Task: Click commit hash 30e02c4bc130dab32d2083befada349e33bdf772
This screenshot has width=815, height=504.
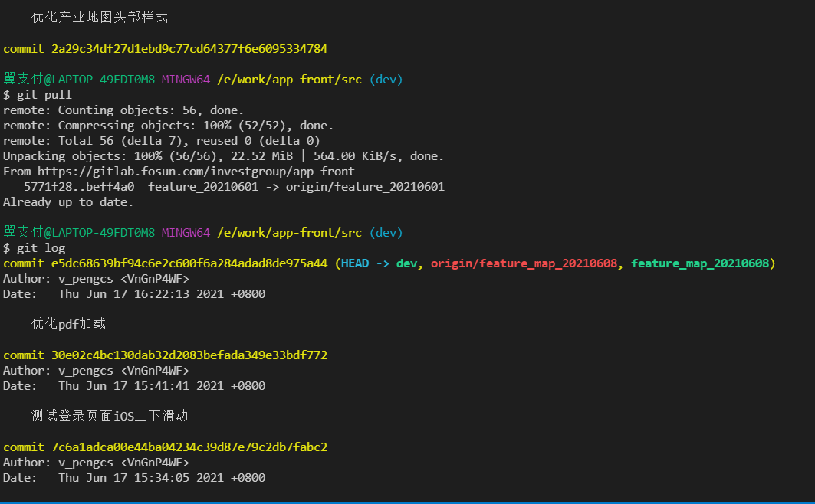Action: [x=189, y=355]
